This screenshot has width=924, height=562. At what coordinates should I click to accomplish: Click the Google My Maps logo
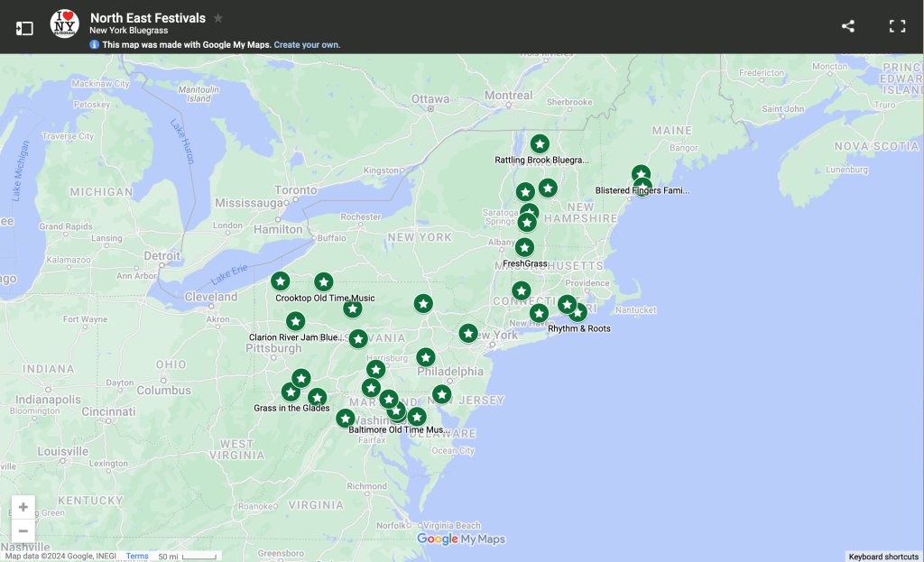click(461, 539)
